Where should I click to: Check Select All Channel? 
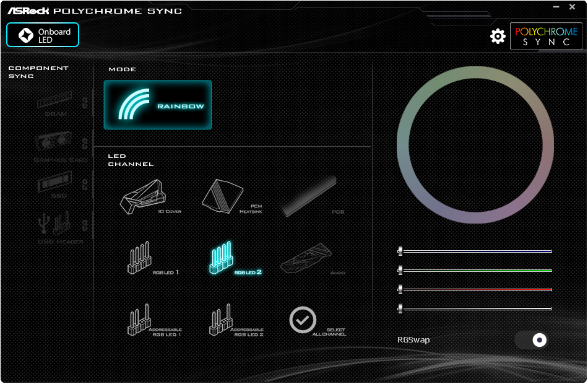pos(318,321)
